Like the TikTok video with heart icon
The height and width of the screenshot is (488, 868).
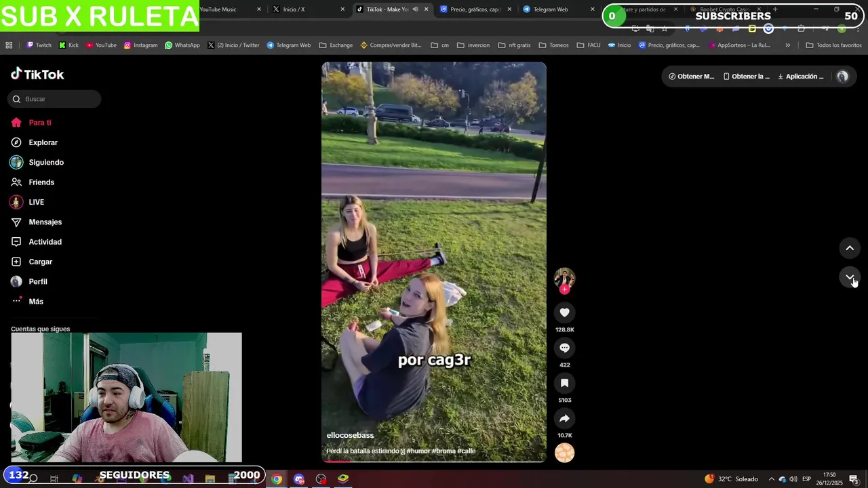click(x=564, y=312)
